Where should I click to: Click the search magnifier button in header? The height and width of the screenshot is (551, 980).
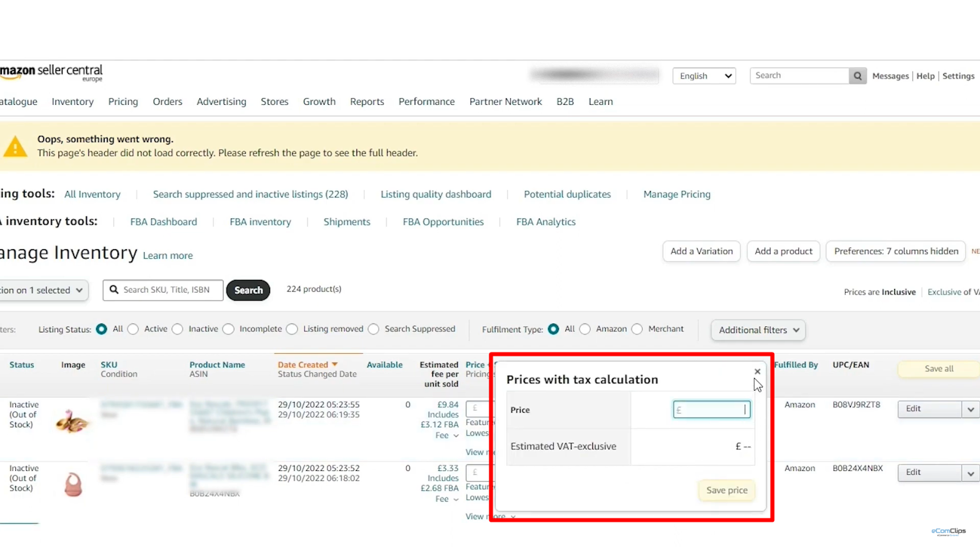(858, 76)
